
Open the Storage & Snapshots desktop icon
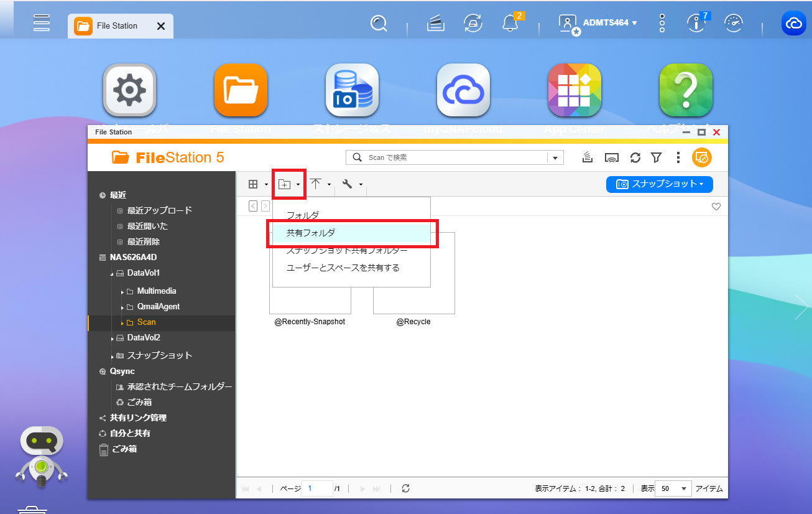click(352, 91)
